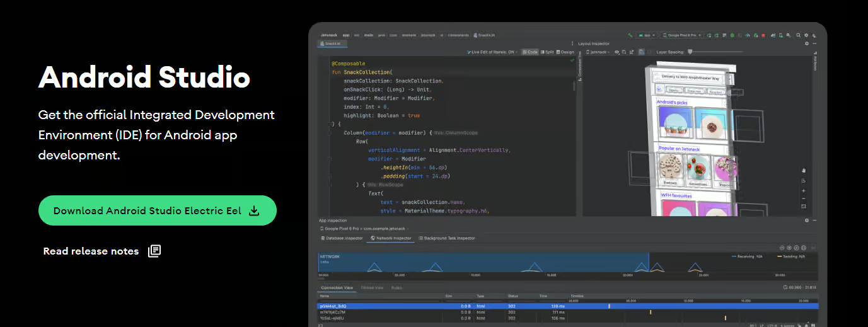Click the Smoothies snack thumbnail
Viewport: 868px width, 327px height.
[697, 169]
